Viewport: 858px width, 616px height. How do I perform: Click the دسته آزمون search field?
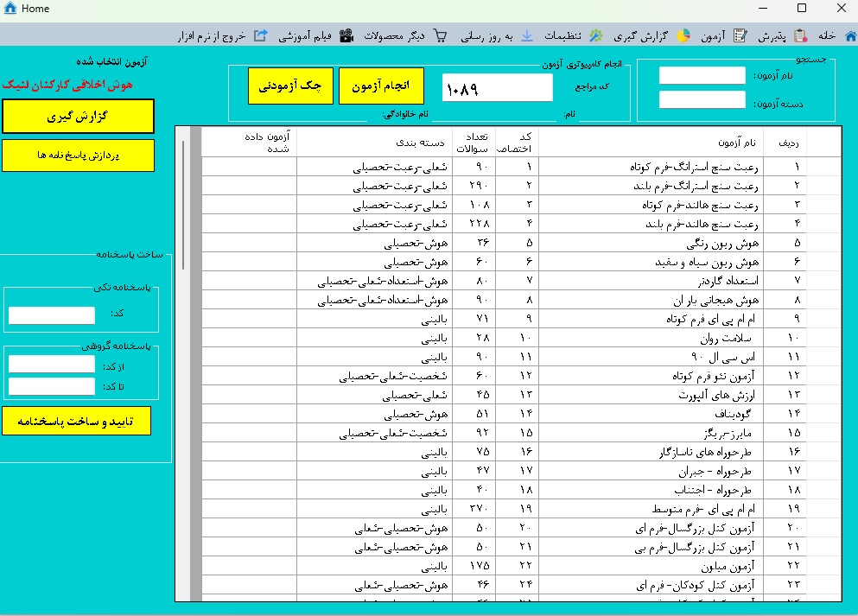(702, 100)
